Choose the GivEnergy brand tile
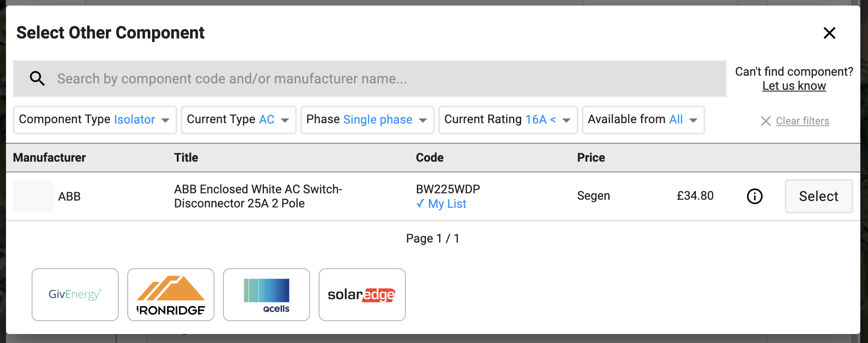The width and height of the screenshot is (868, 343). 75,295
